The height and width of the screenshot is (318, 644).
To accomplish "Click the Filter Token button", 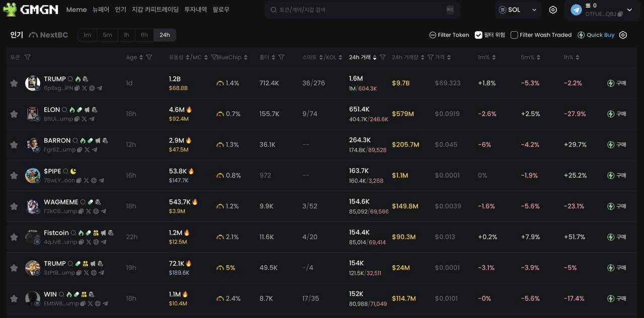I will pyautogui.click(x=449, y=35).
